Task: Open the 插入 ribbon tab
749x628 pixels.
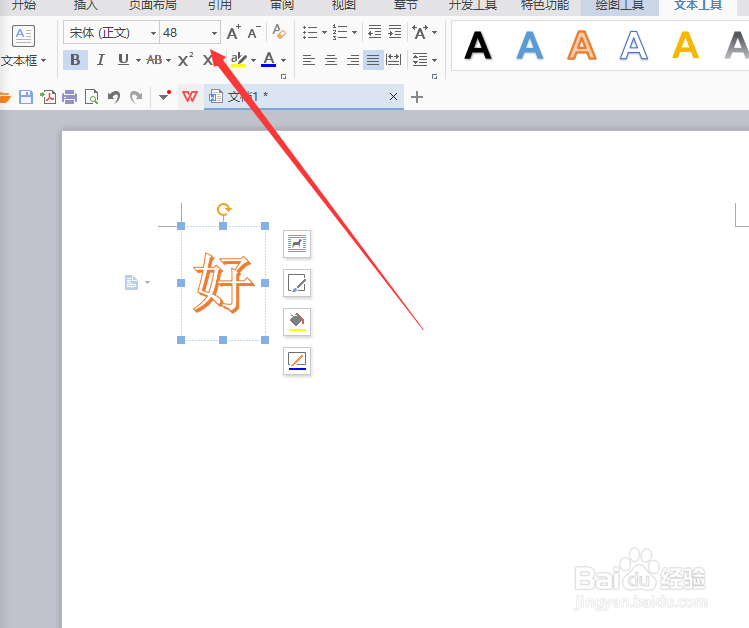Action: coord(86,5)
